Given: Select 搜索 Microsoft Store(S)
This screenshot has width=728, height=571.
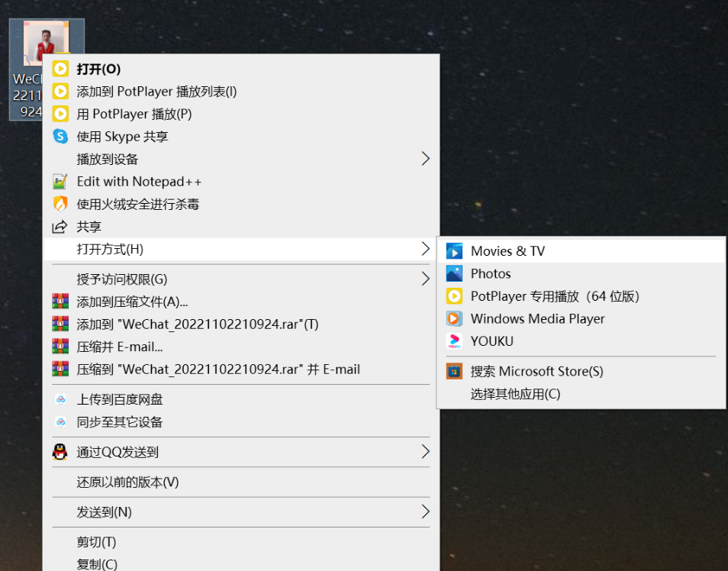Looking at the screenshot, I should 581,371.
